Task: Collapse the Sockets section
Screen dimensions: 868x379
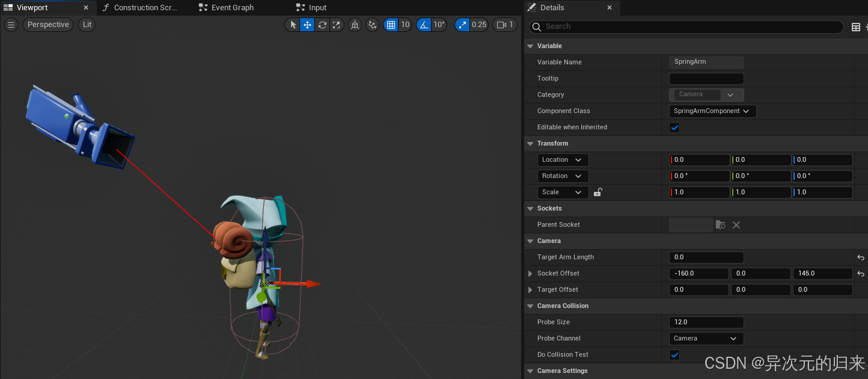Action: [530, 208]
